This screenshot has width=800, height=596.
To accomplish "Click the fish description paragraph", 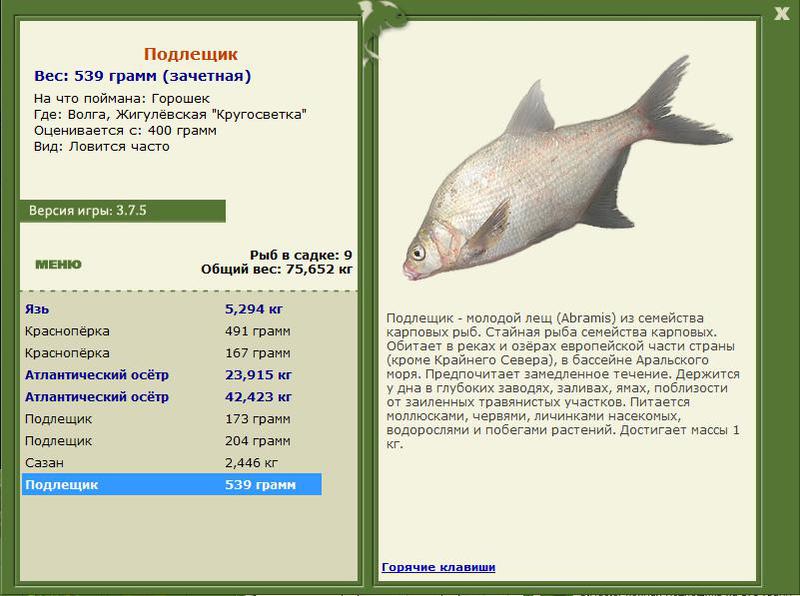I will [x=563, y=381].
